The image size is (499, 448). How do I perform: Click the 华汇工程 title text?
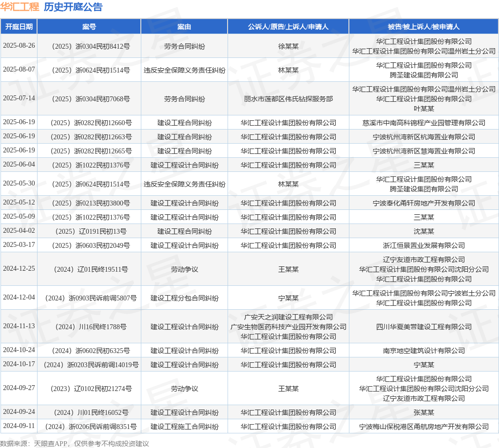coord(19,7)
